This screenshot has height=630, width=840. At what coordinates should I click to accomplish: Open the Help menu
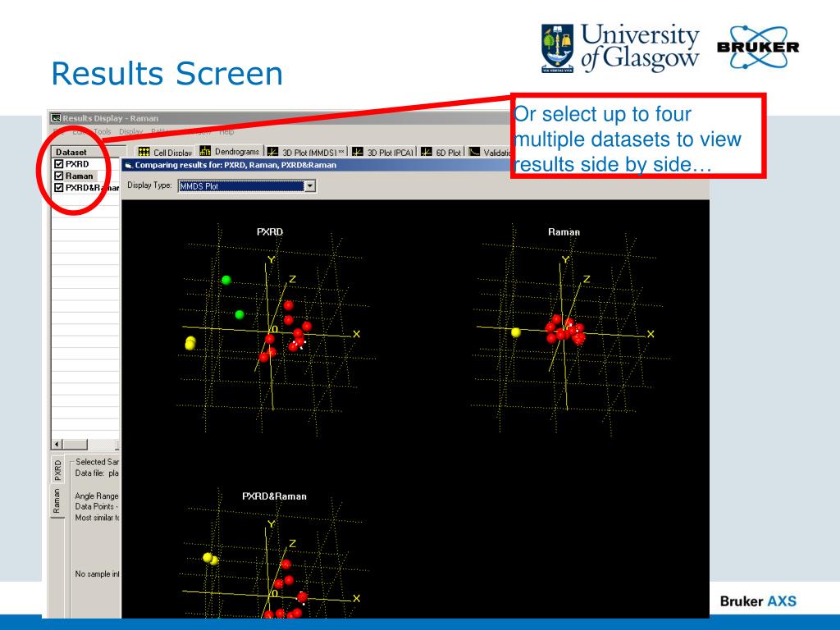(x=226, y=131)
